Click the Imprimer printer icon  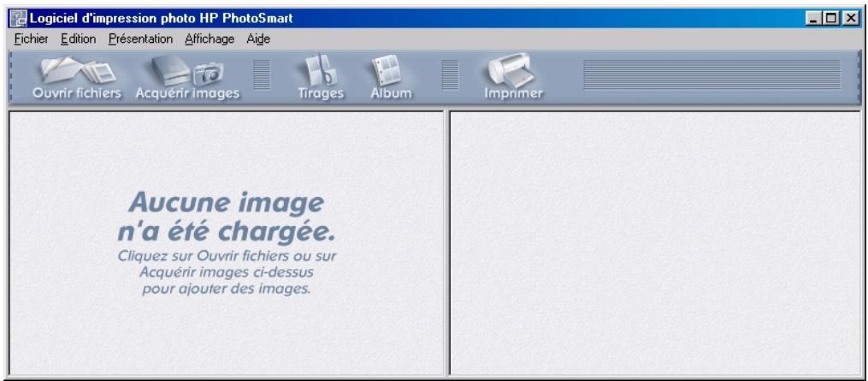pos(513,78)
